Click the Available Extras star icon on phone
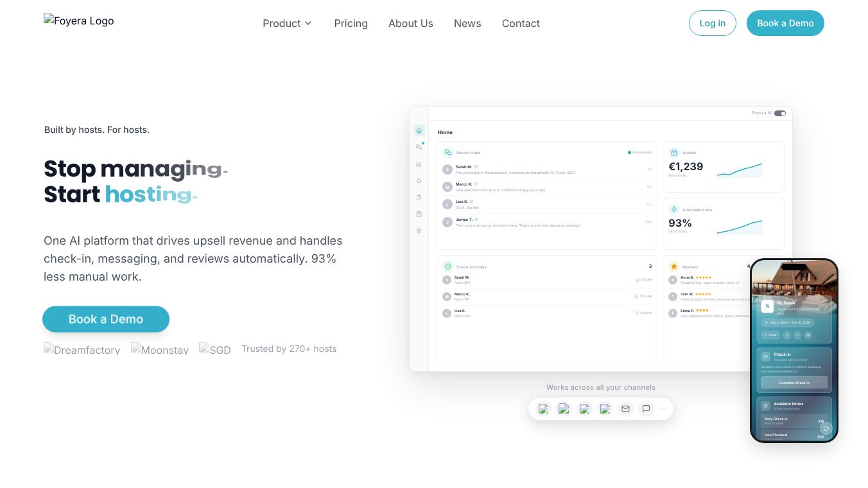The image size is (868, 488). [x=765, y=406]
